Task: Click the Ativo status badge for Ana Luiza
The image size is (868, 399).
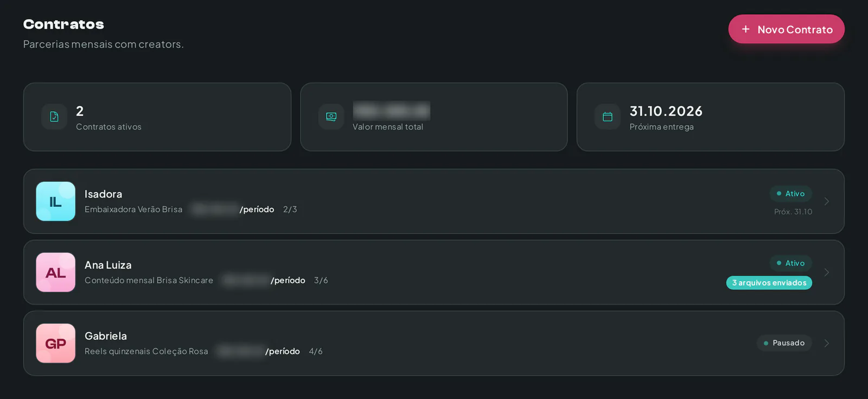Action: click(790, 263)
